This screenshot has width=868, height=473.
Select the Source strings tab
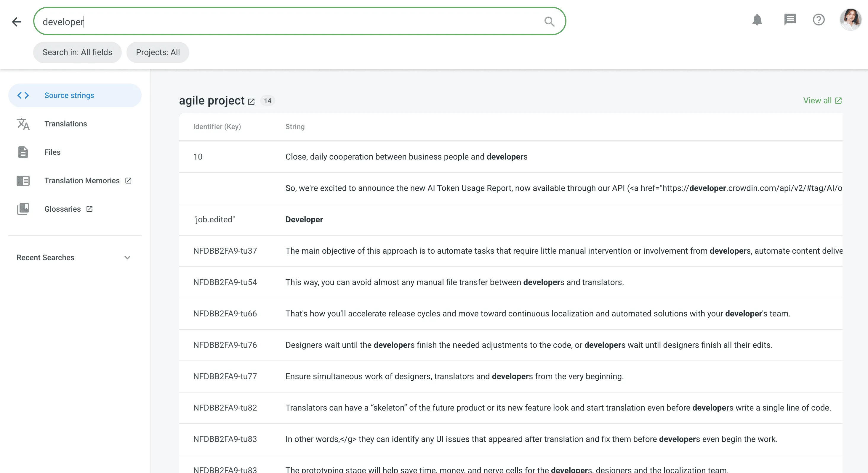pyautogui.click(x=69, y=96)
